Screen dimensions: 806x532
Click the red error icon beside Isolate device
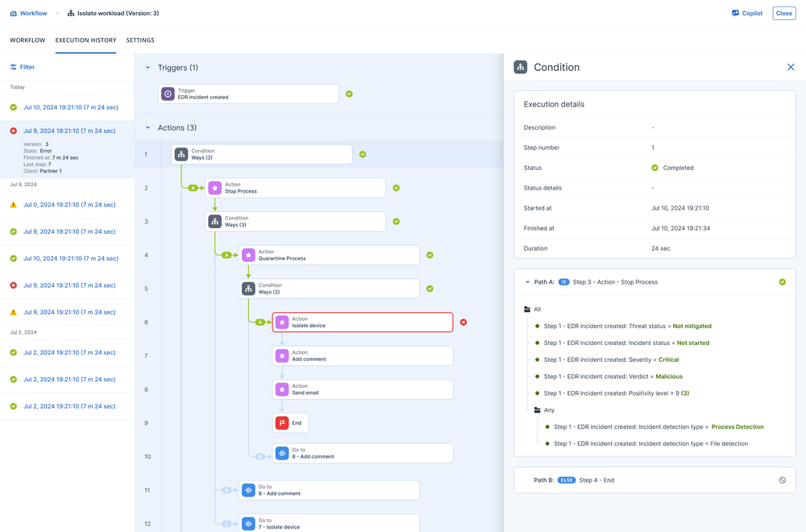tap(463, 322)
